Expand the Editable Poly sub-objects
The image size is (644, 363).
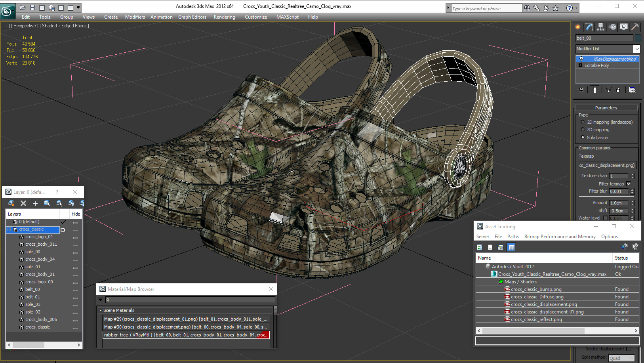point(581,65)
